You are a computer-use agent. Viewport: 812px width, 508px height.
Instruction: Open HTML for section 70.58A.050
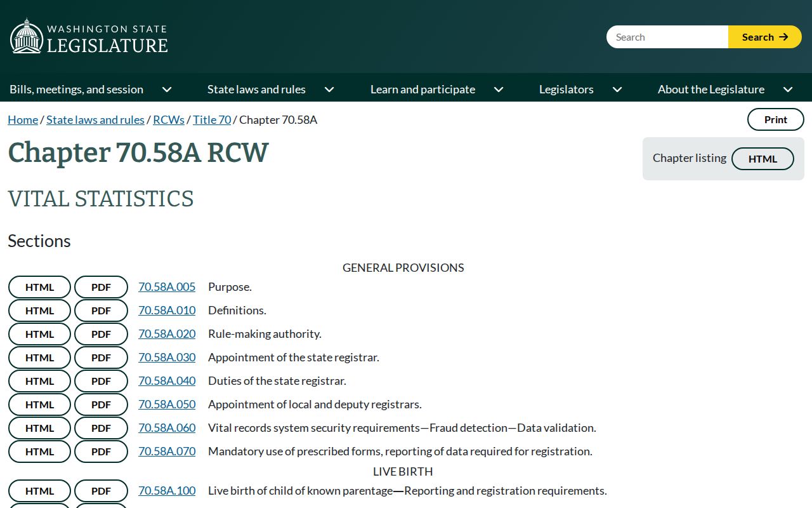[x=39, y=404]
